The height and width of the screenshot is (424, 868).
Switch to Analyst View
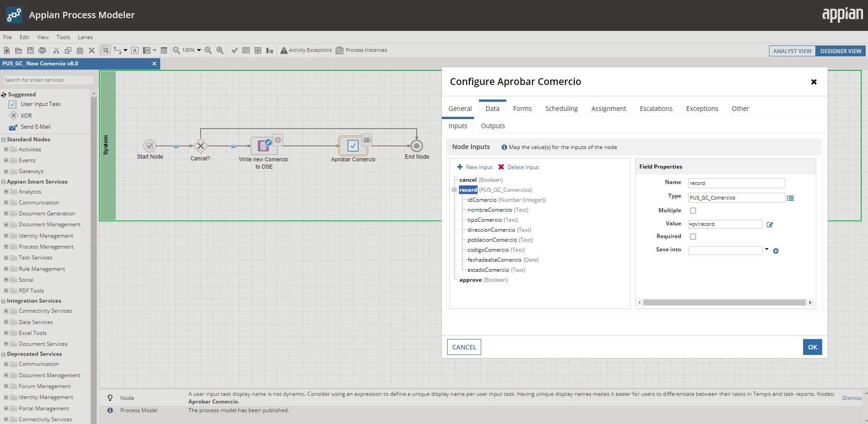pyautogui.click(x=792, y=51)
